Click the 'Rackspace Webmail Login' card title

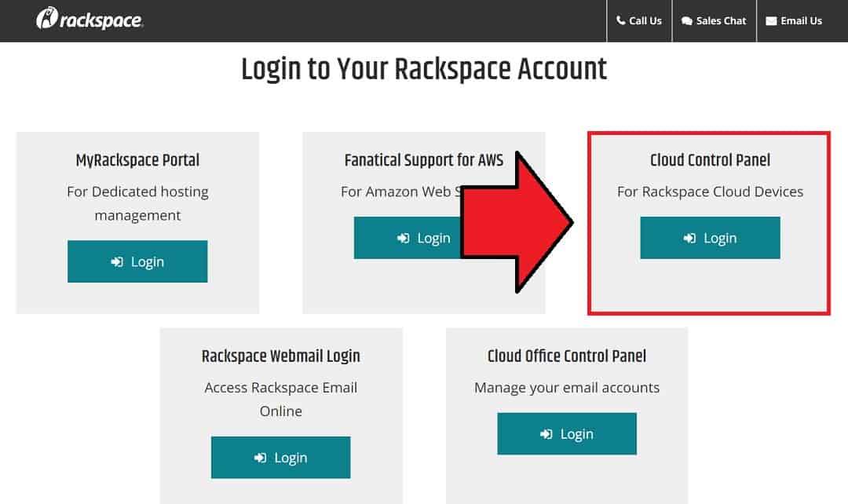click(x=280, y=356)
